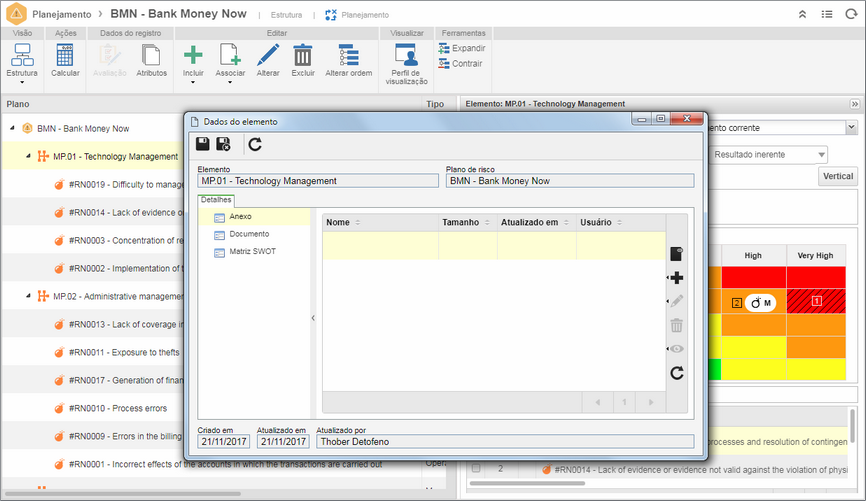Screen dimensions: 866x501
Task: Click the Associar document icon
Action: coord(230,55)
